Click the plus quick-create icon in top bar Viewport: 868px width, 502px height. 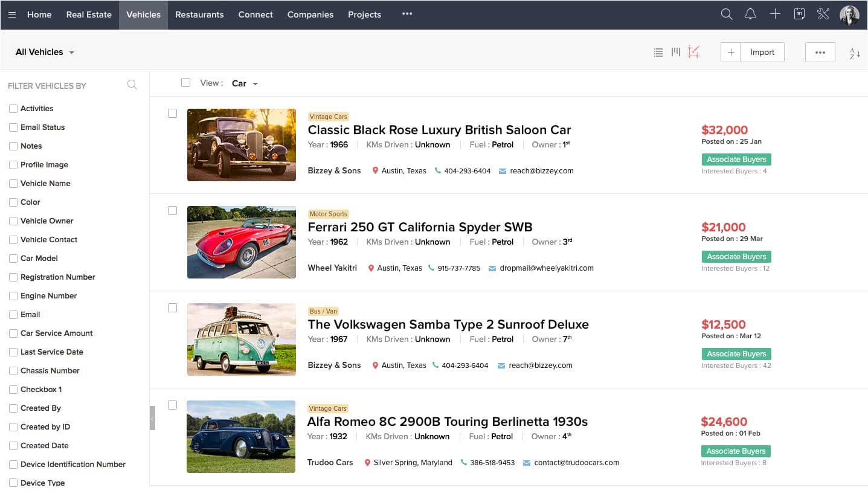775,14
